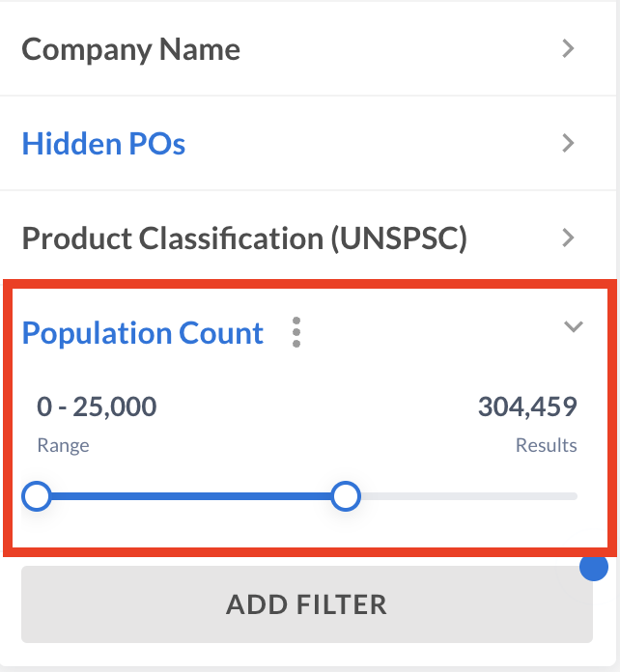The image size is (620, 672).
Task: Expand the Product Classification (UNSPSC) chevron
Action: point(569,238)
